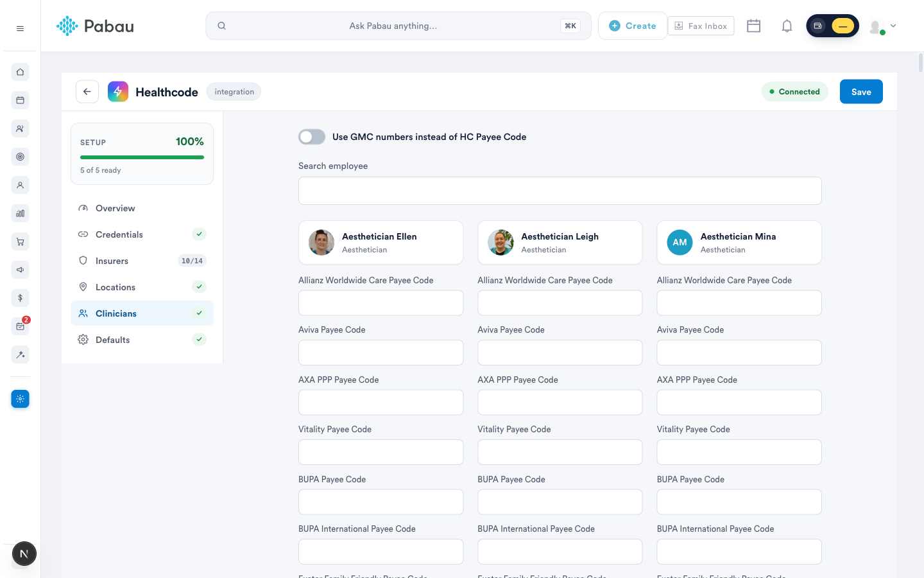Expand the user account dropdown chevron

point(893,26)
